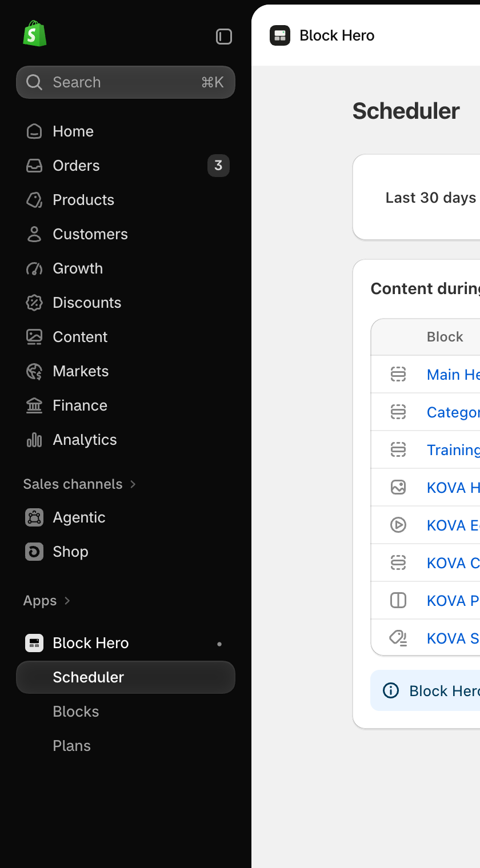Click the Discounts percent badge icon
Image resolution: width=480 pixels, height=868 pixels.
click(x=34, y=303)
